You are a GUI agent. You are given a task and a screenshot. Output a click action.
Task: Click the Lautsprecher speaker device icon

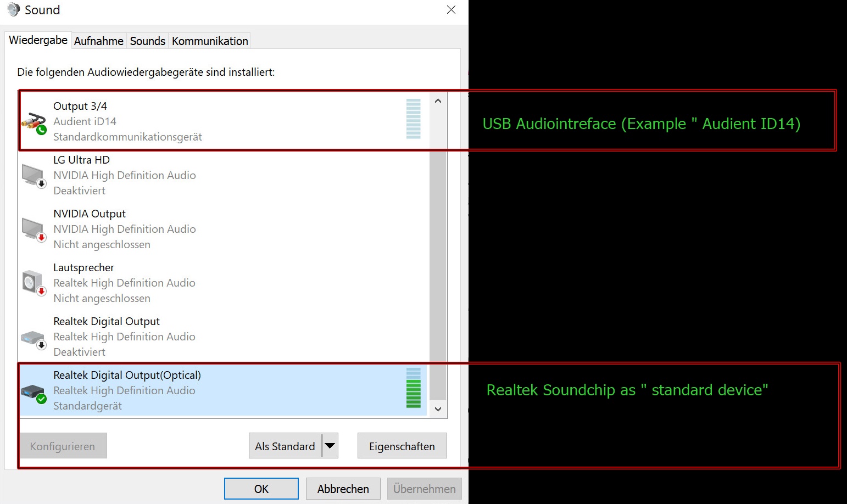click(34, 283)
